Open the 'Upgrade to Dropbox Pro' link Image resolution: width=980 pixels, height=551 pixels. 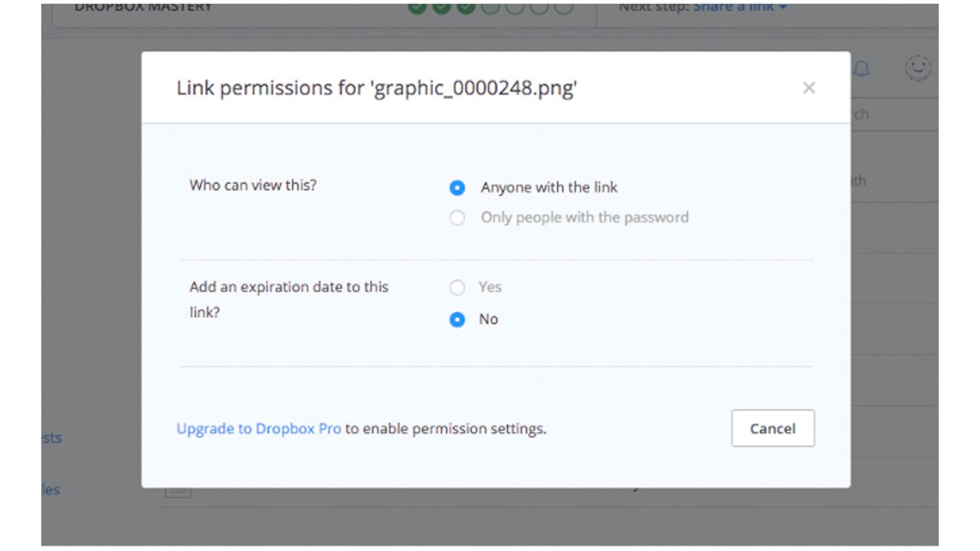[x=259, y=429]
